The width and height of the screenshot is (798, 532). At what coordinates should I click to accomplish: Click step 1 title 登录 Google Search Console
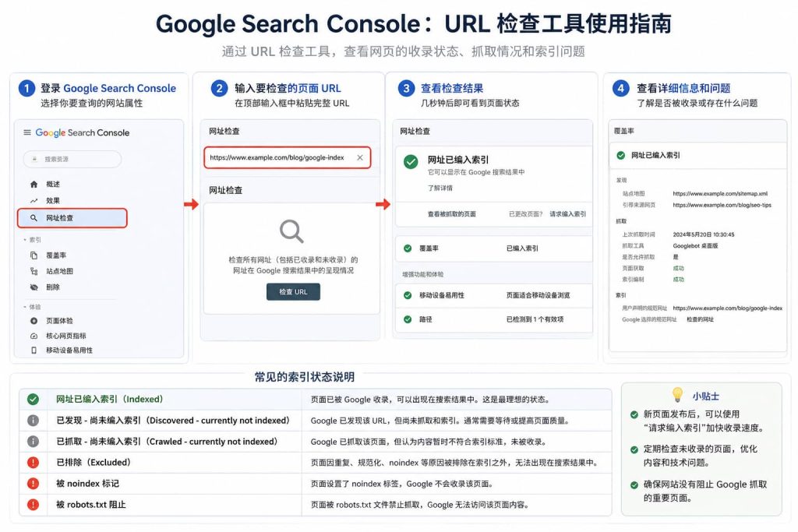108,89
